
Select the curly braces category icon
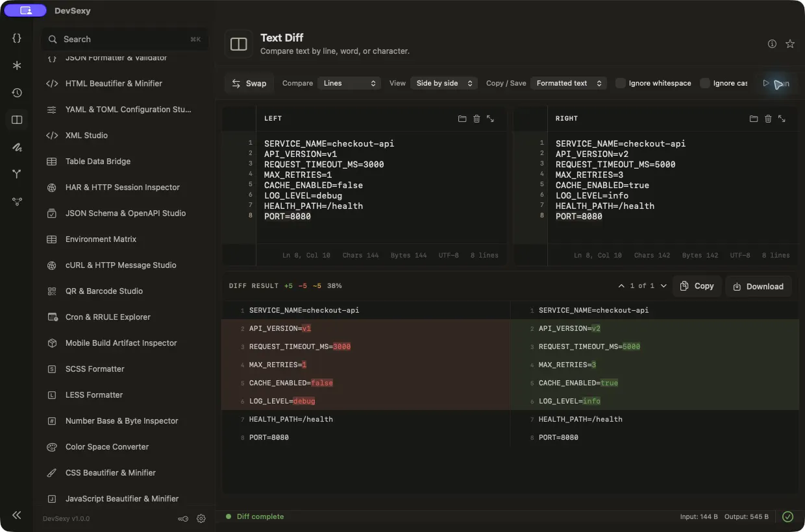pos(17,38)
